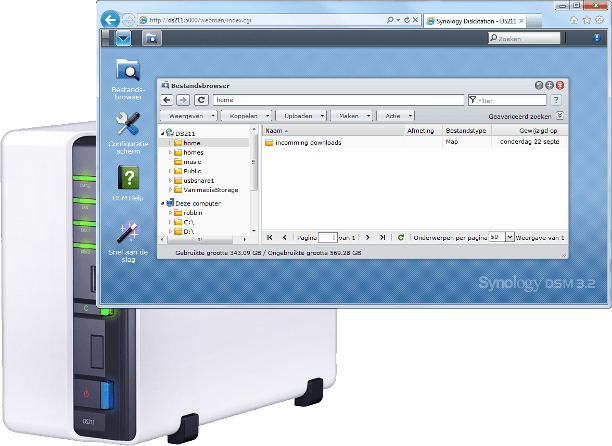Go to the first page in pagination bar
Screen dimensions: 612x446
[269, 237]
